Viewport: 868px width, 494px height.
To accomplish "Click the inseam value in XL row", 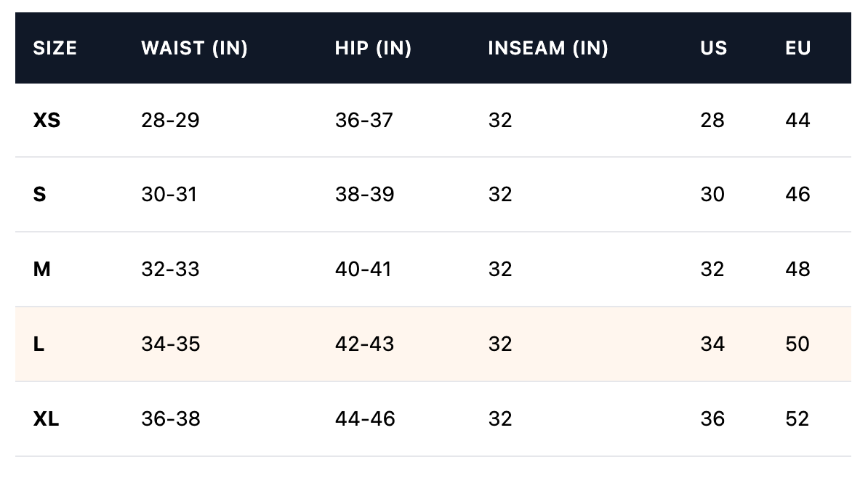I will pos(500,419).
